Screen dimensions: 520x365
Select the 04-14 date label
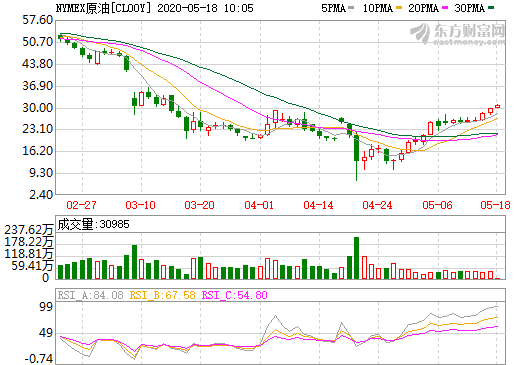(x=318, y=205)
